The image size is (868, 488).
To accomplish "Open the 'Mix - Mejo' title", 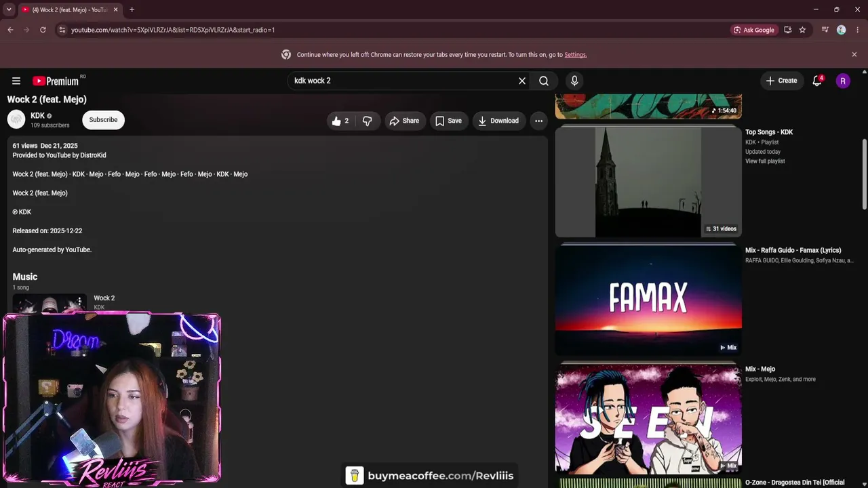I will (760, 369).
